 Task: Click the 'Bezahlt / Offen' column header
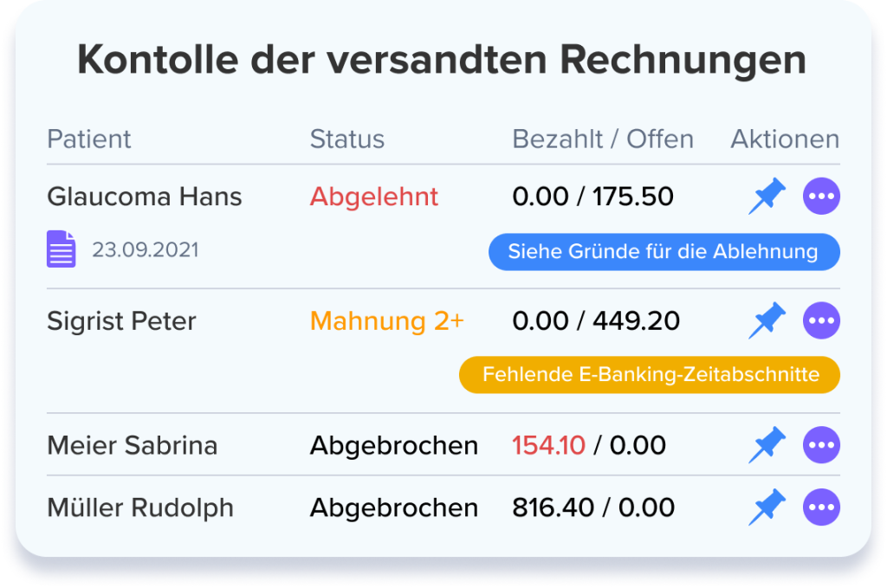[x=603, y=139]
